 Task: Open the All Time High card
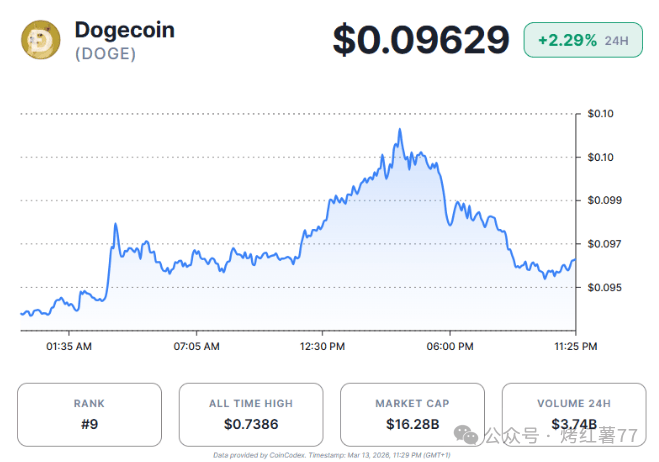click(251, 414)
